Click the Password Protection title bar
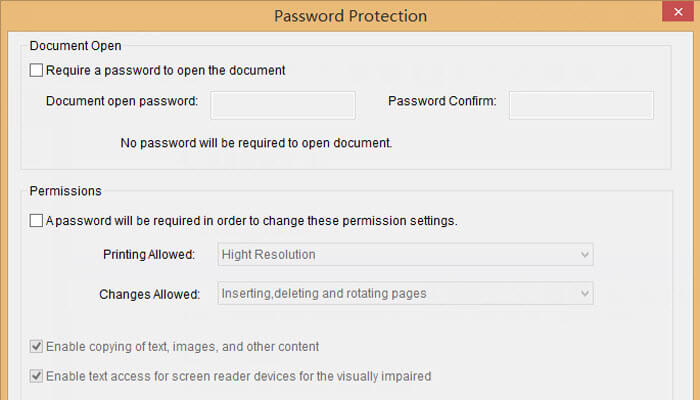This screenshot has height=400, width=700. 350,15
